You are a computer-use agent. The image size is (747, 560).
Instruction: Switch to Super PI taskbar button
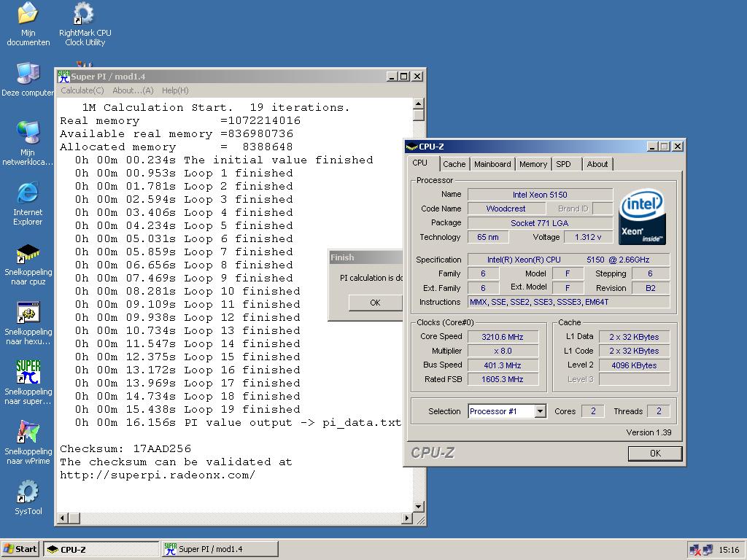(x=220, y=549)
